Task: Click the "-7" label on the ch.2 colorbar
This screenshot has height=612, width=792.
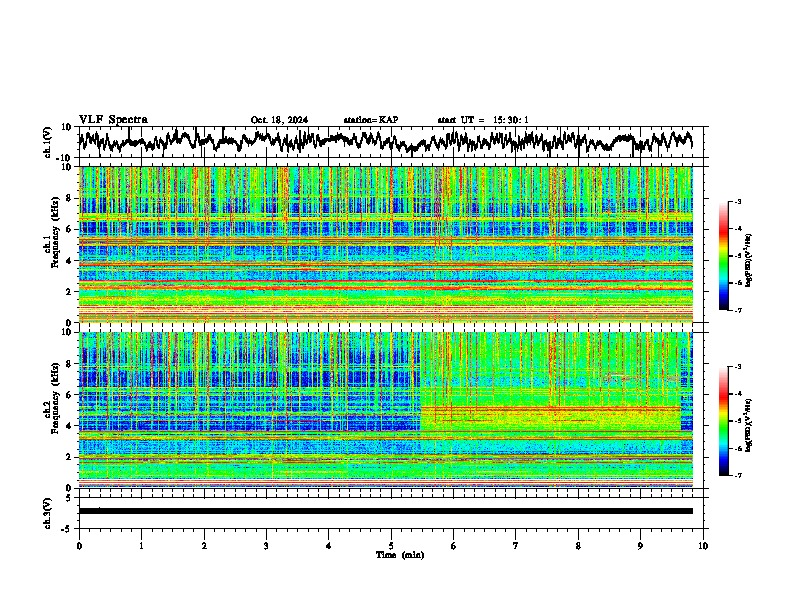Action: click(x=737, y=475)
